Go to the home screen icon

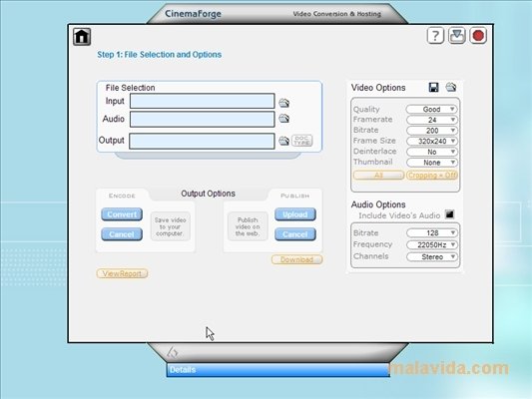[82, 36]
